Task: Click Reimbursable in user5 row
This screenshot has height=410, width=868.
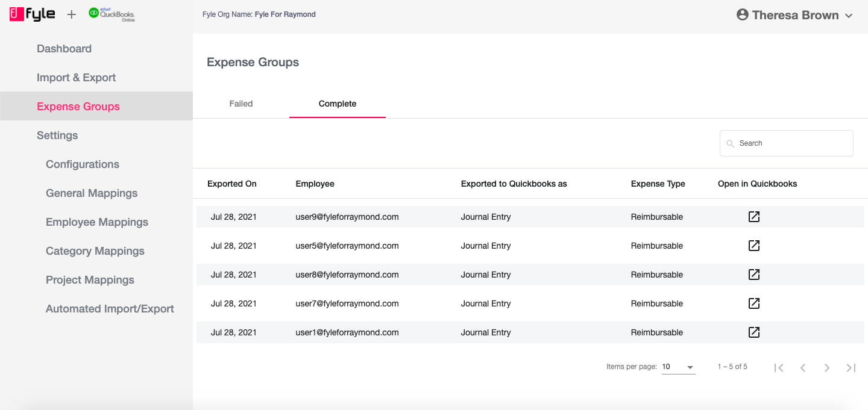Action: (657, 246)
